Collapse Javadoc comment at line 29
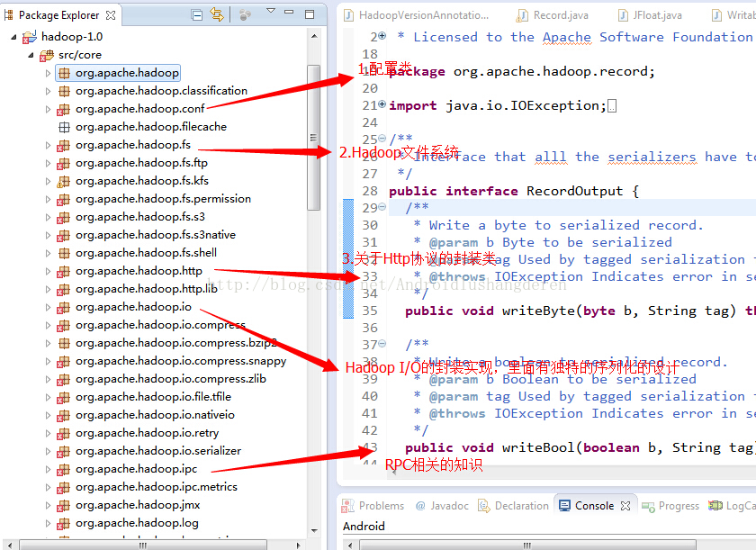 tap(382, 207)
